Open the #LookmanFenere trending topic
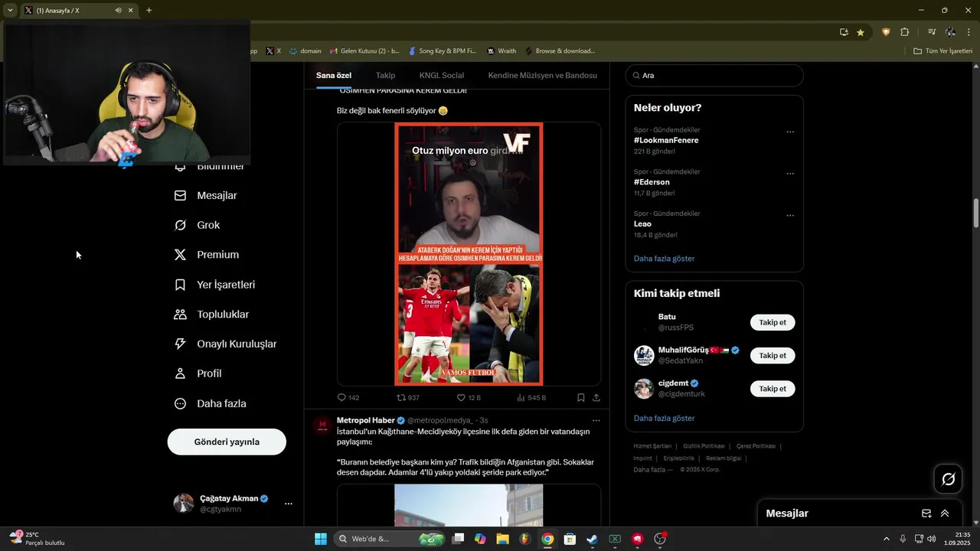This screenshot has width=980, height=551. coord(666,141)
